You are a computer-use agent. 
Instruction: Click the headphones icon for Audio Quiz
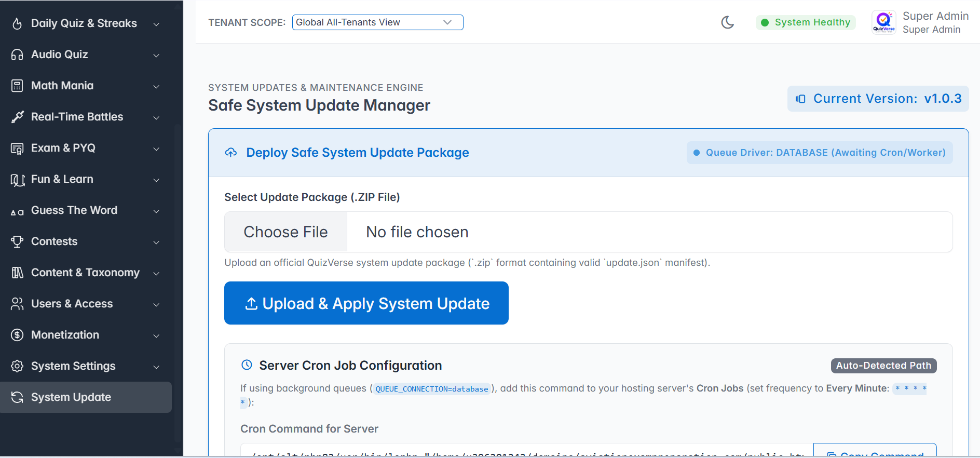17,55
